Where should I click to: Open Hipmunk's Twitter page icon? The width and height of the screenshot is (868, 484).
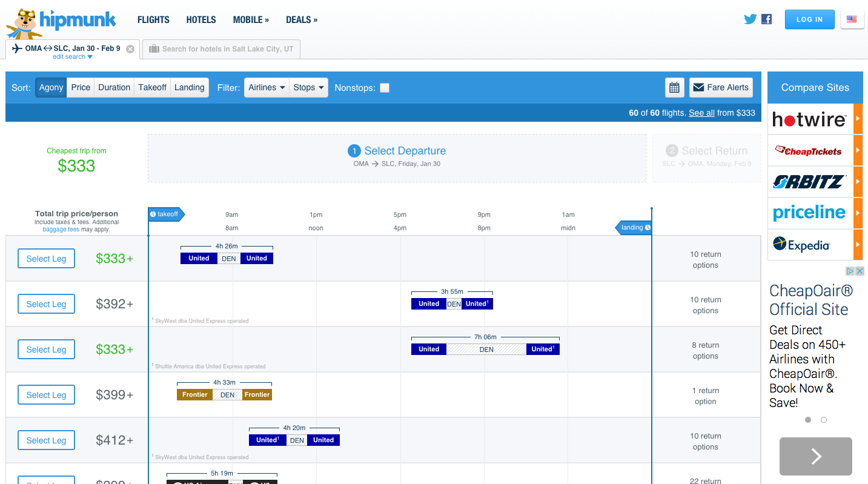750,19
